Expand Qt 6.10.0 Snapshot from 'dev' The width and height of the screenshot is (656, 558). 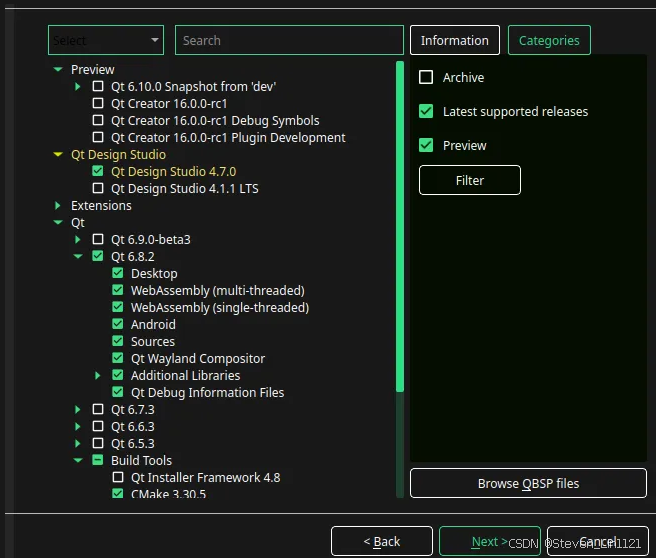[78, 87]
